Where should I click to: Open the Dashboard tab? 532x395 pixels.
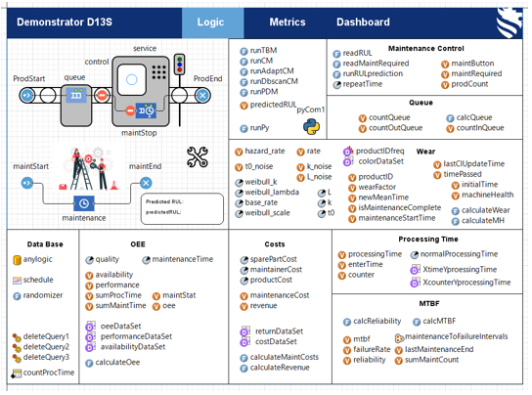(363, 22)
